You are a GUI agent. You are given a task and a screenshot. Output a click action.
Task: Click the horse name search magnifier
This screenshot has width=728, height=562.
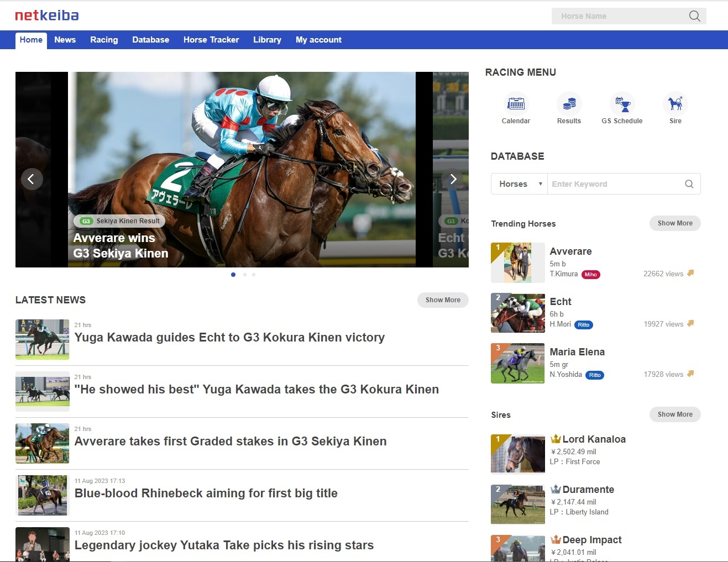point(694,16)
